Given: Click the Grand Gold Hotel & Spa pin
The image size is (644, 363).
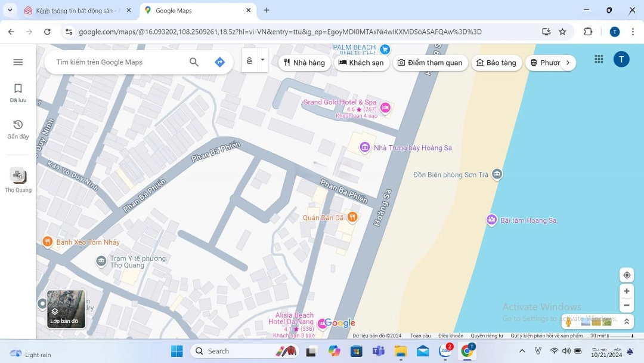Looking at the screenshot, I should point(385,107).
